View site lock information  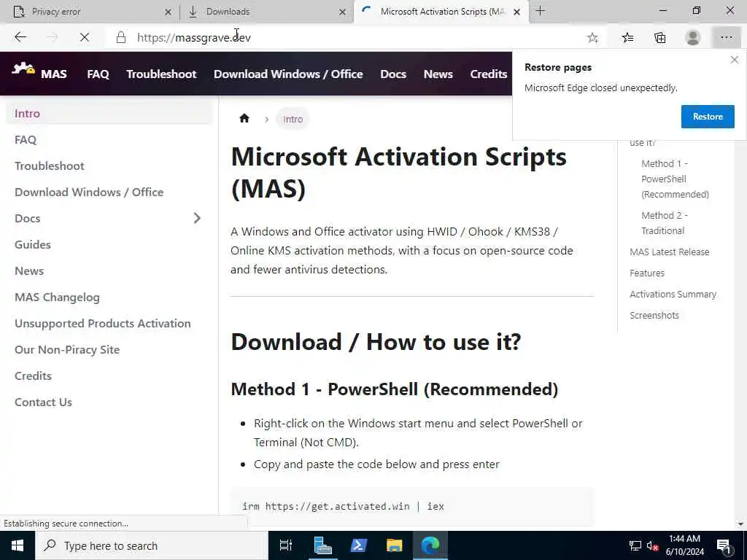pos(121,38)
